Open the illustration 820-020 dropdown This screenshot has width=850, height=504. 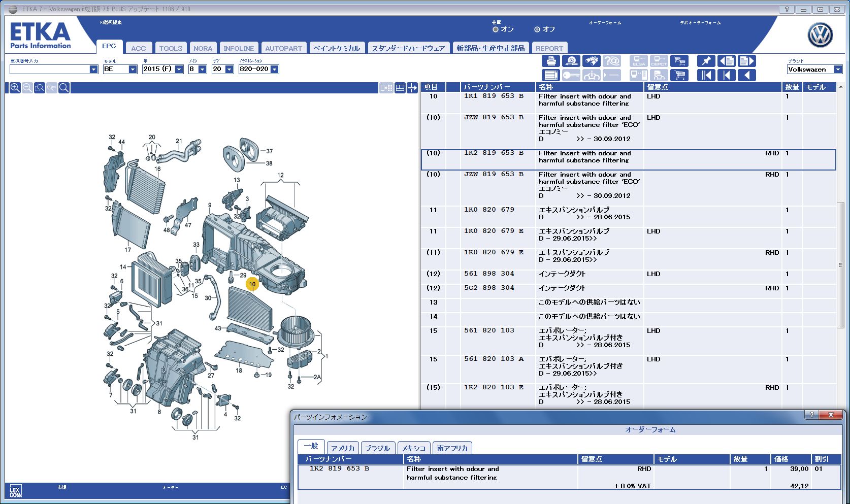(274, 69)
